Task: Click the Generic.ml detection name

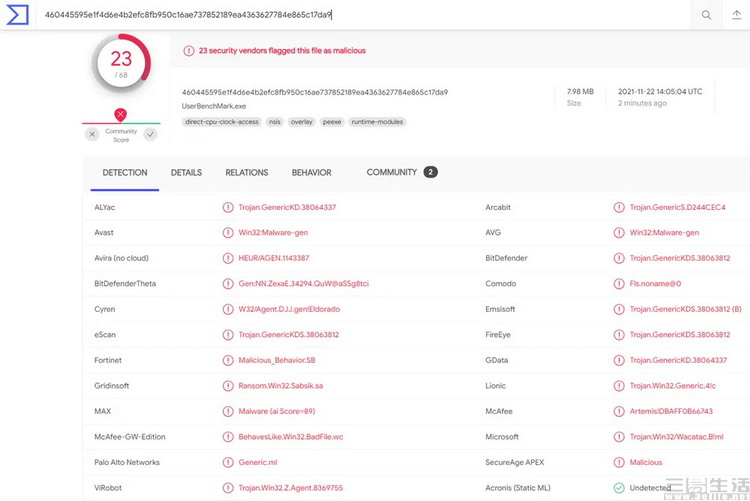Action: point(258,462)
